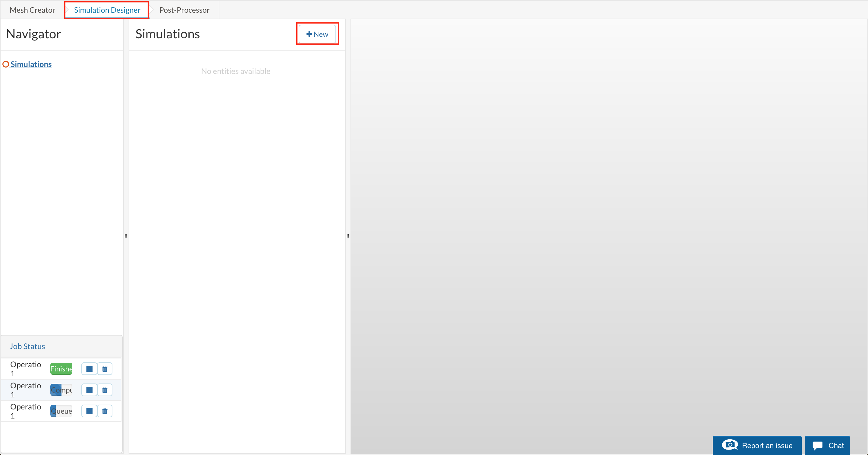Stop the Computing operation job
This screenshot has height=455, width=868.
point(89,390)
